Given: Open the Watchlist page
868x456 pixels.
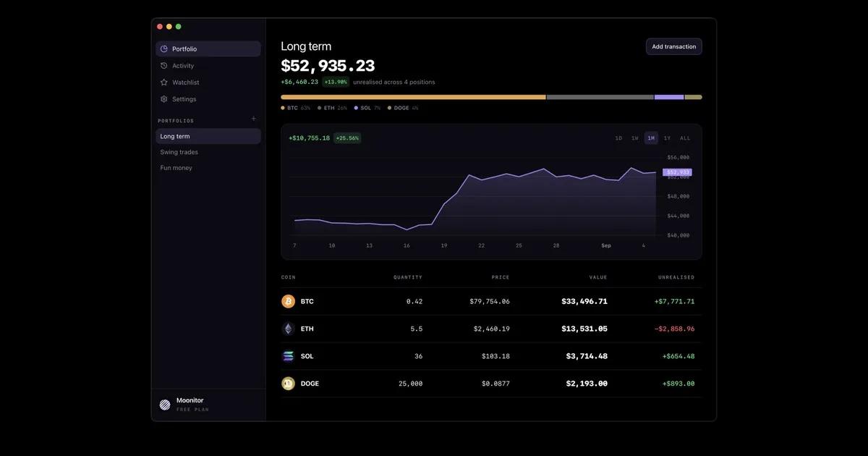Looking at the screenshot, I should 208,83.
